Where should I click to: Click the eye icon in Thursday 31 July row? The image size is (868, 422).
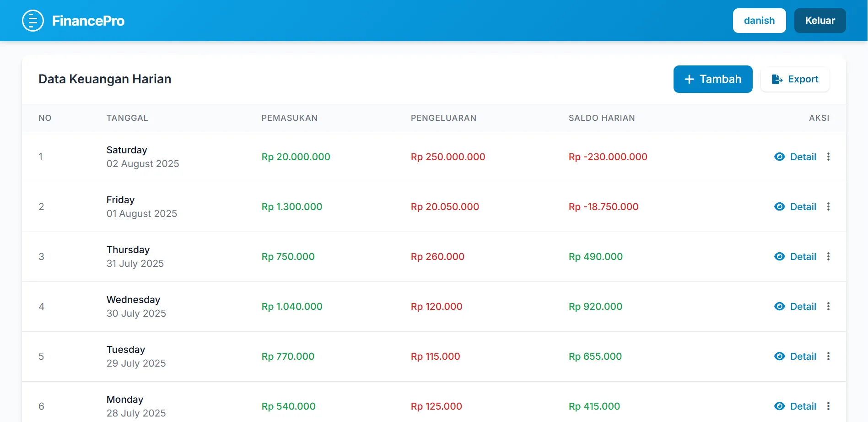pos(779,257)
